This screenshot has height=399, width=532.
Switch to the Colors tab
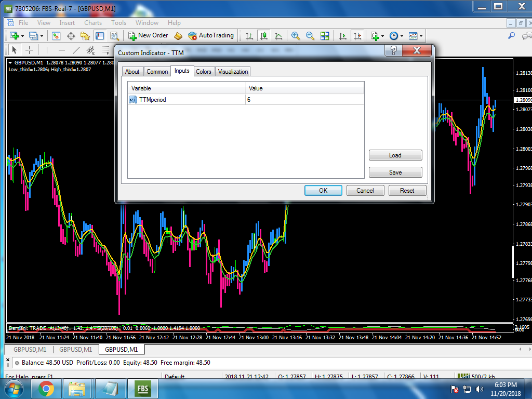coord(204,72)
